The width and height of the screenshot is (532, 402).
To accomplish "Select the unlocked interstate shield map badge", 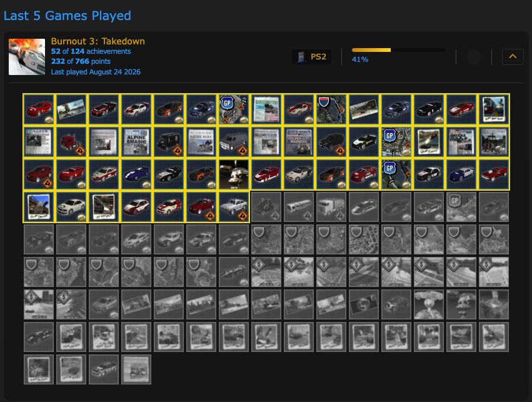I will [x=331, y=109].
